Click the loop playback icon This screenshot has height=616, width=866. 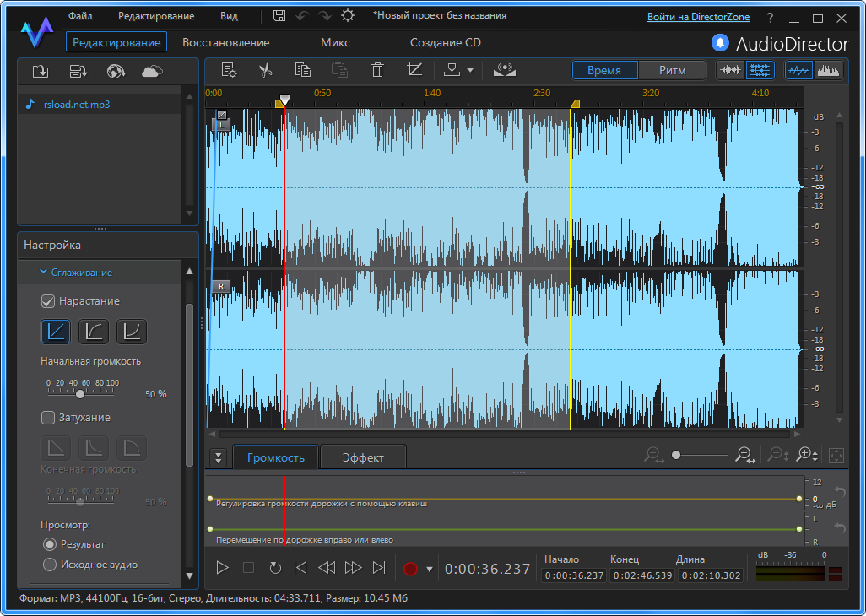pyautogui.click(x=274, y=568)
